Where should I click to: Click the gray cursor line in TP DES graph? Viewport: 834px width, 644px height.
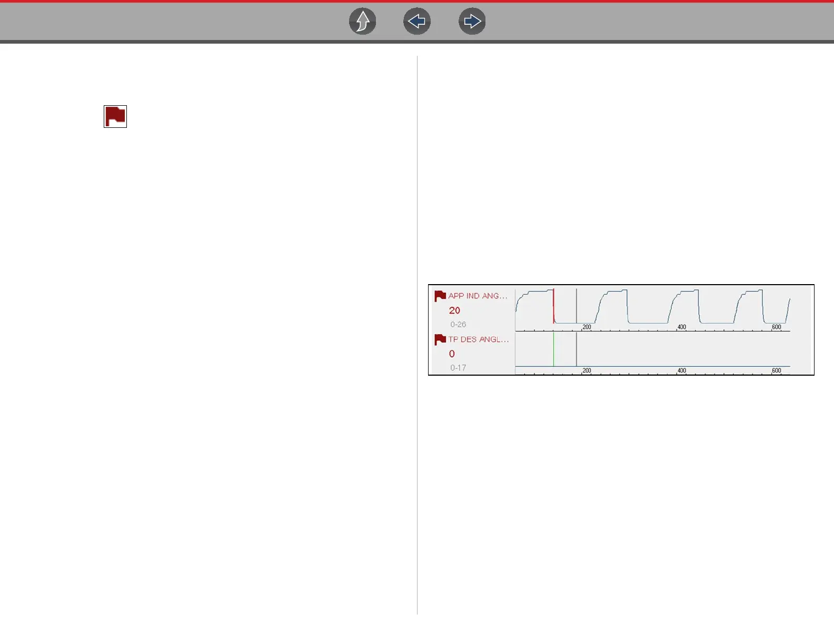point(577,349)
